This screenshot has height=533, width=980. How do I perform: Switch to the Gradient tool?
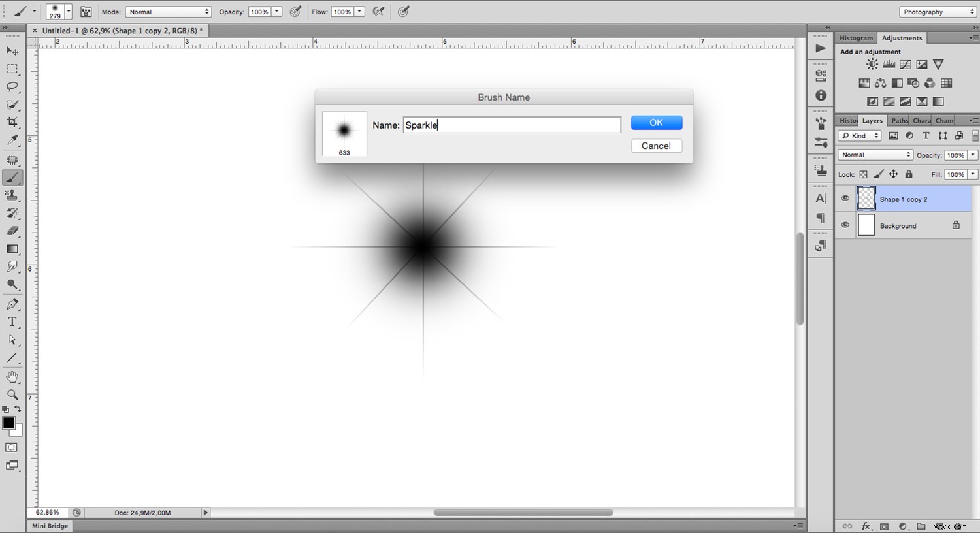pyautogui.click(x=12, y=249)
